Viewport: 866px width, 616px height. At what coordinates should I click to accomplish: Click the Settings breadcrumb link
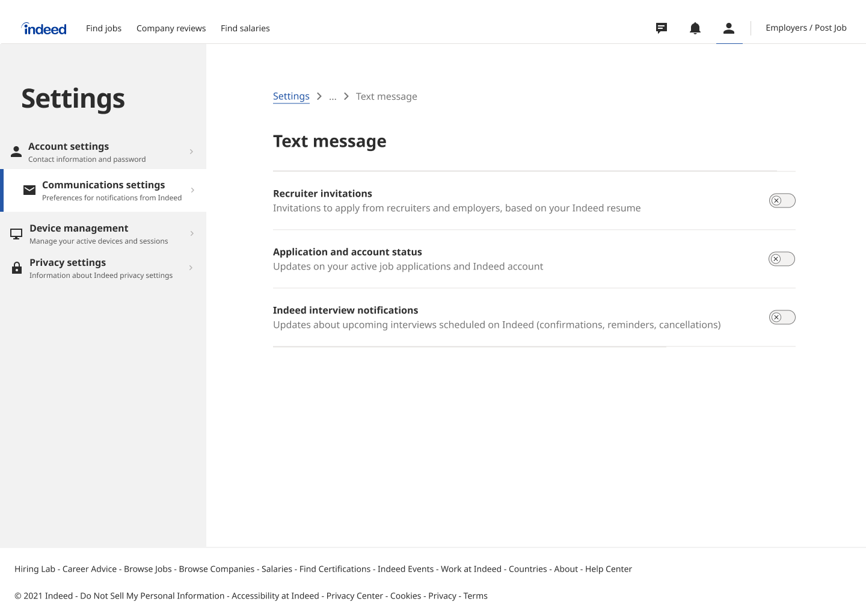pyautogui.click(x=291, y=96)
